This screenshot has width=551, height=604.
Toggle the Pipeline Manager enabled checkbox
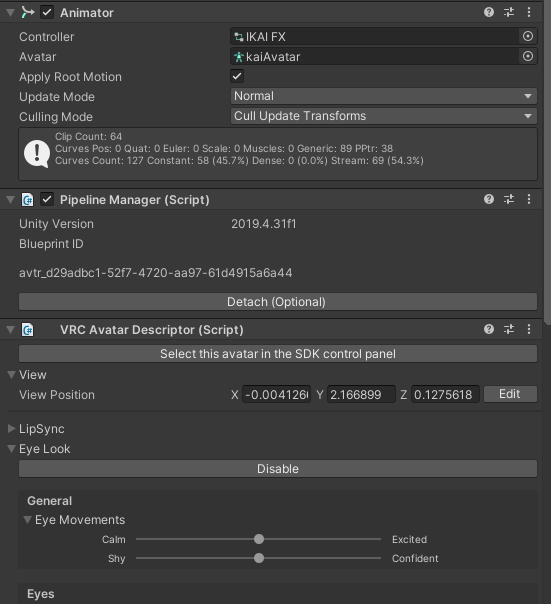[x=47, y=200]
